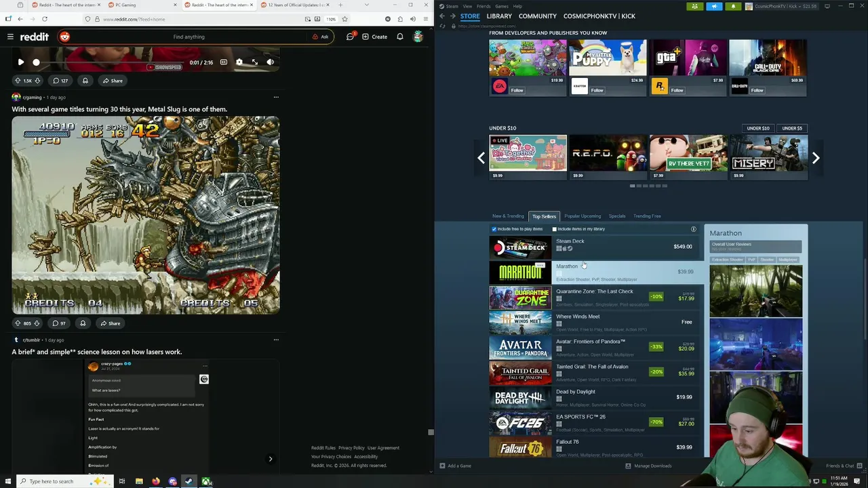Switch to the 12 Years of Official Updates tab

295,5
